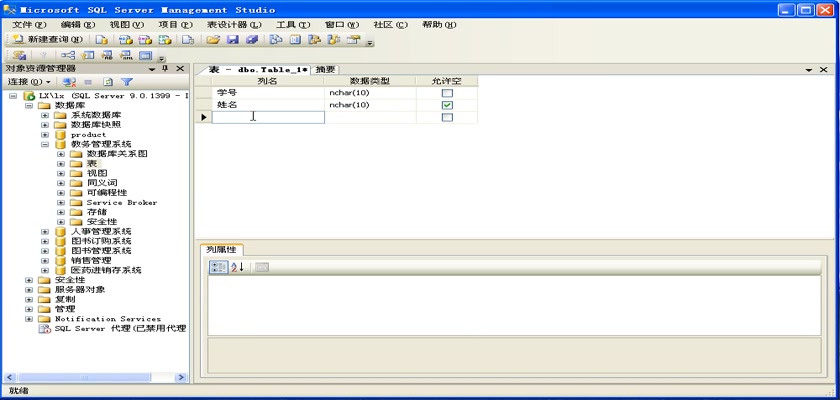Open a SQL Server Mobile query
Viewport: 840px width, 400px height.
pos(187,40)
